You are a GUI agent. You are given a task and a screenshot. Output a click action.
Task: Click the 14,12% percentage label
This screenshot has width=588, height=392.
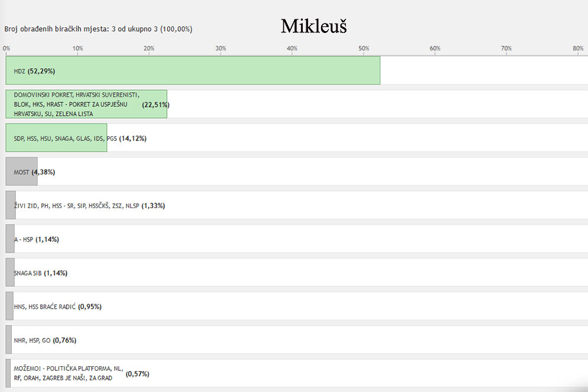pyautogui.click(x=133, y=138)
